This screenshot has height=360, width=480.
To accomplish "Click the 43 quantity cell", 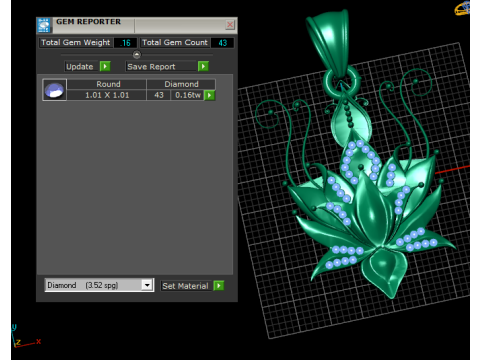I will 159,95.
